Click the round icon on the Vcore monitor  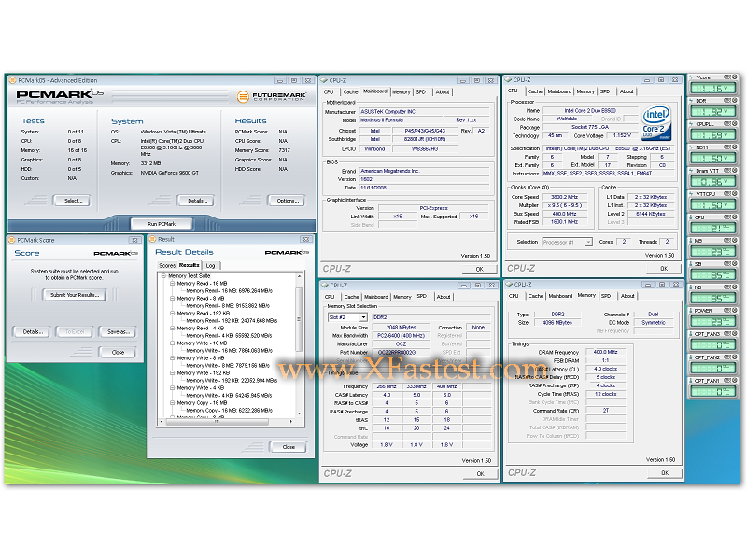735,77
